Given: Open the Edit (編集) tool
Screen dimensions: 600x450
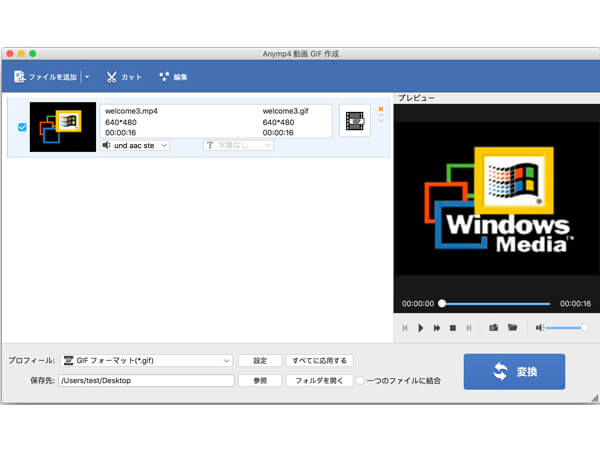Looking at the screenshot, I should point(173,77).
